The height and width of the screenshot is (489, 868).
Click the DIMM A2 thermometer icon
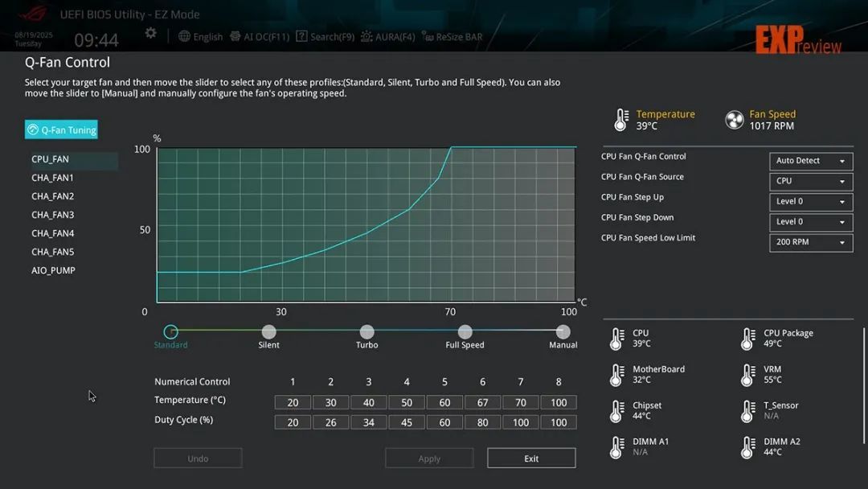(748, 447)
